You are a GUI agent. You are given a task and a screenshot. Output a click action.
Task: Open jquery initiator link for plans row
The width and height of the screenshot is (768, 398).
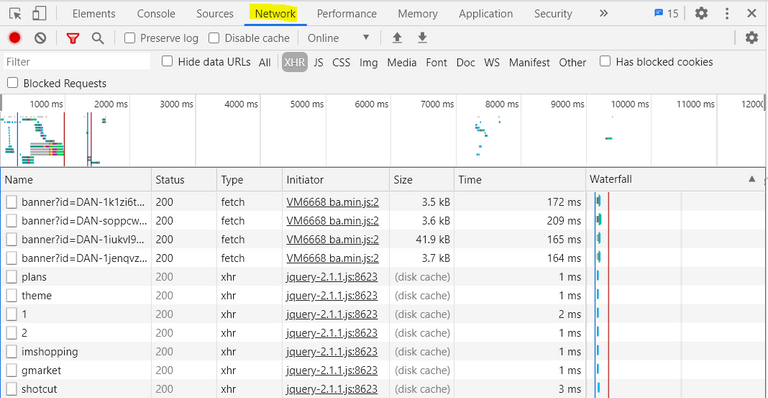332,277
